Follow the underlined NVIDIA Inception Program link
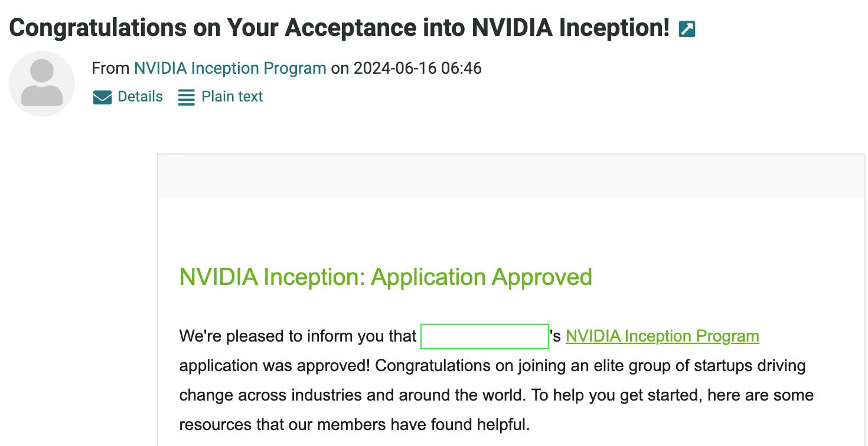The image size is (868, 446). 662,336
